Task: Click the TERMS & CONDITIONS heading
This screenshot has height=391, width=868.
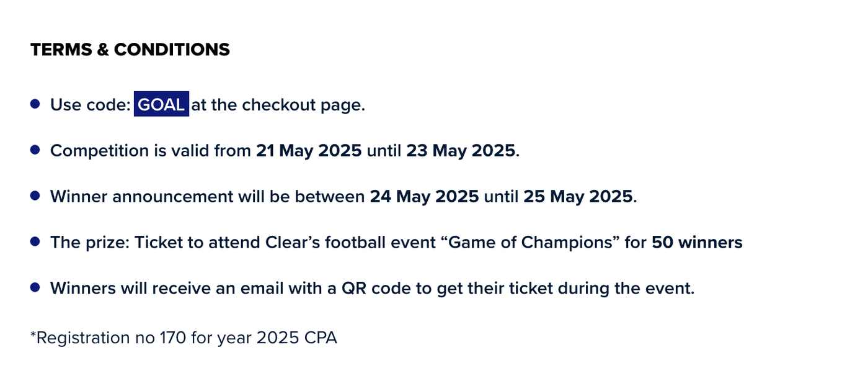Action: [130, 50]
